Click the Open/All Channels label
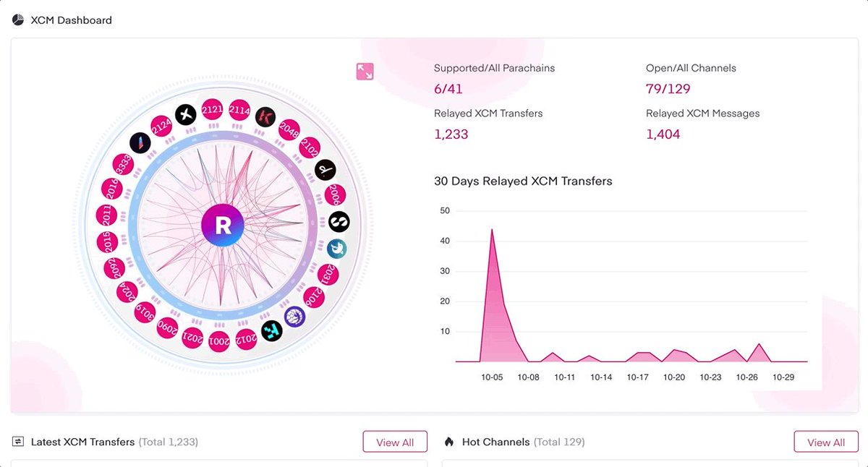Image resolution: width=868 pixels, height=467 pixels. click(x=691, y=68)
